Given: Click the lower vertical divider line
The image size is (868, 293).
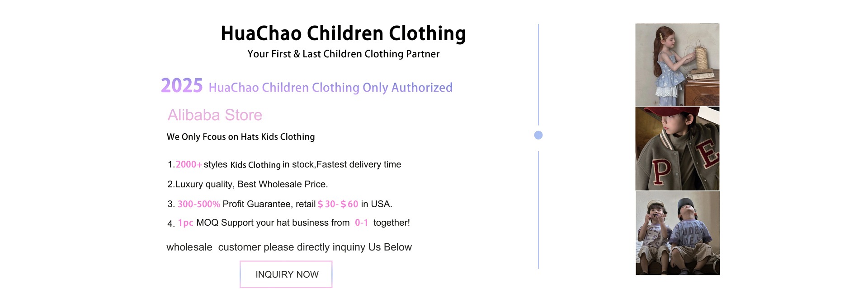Looking at the screenshot, I should (x=538, y=210).
